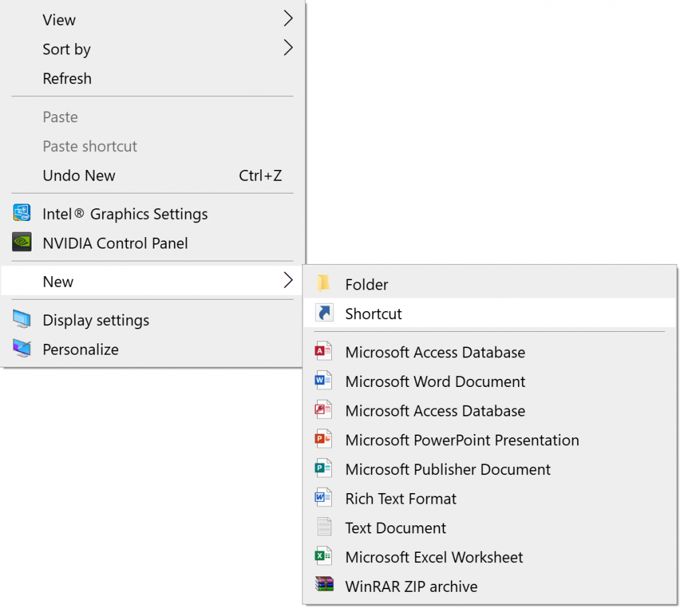Click the Microsoft Word Document icon
This screenshot has height=616, width=688.
pos(323,380)
